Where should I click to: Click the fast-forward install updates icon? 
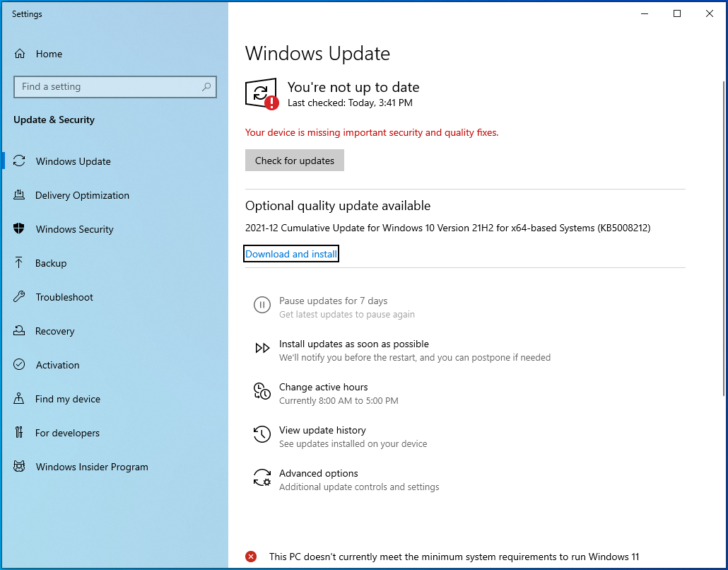[x=262, y=348]
